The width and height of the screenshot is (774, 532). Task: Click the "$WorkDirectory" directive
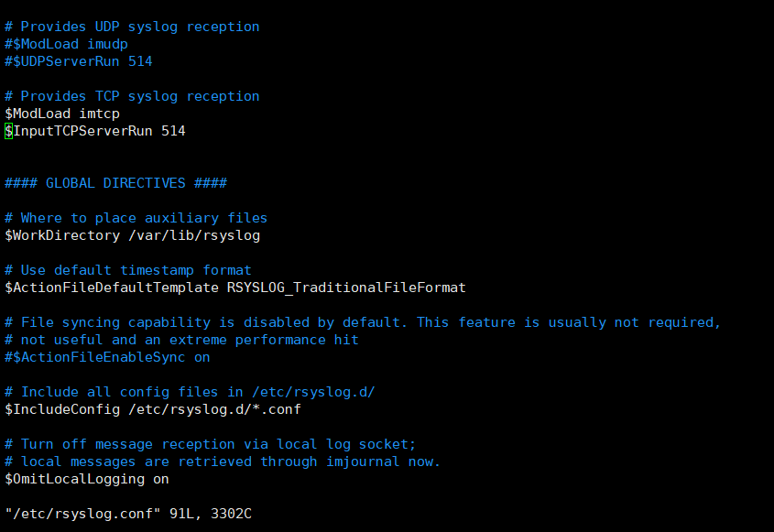[62, 236]
